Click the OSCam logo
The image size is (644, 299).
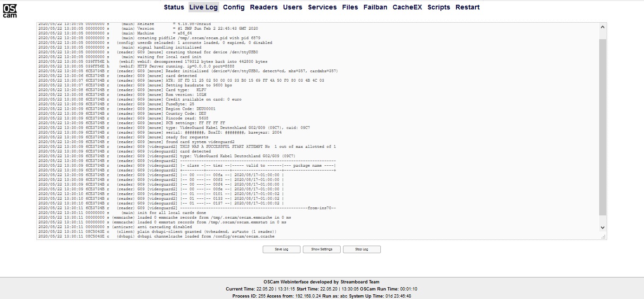pos(10,10)
